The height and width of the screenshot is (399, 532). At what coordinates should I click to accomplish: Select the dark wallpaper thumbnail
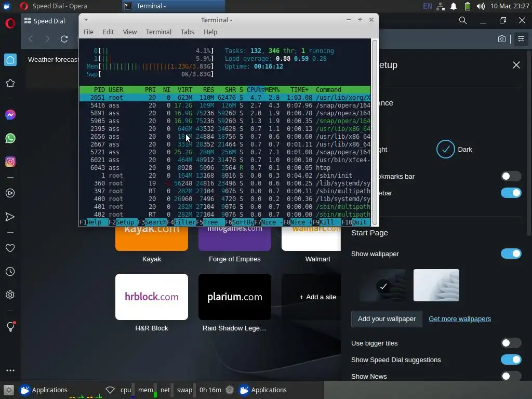[383, 285]
